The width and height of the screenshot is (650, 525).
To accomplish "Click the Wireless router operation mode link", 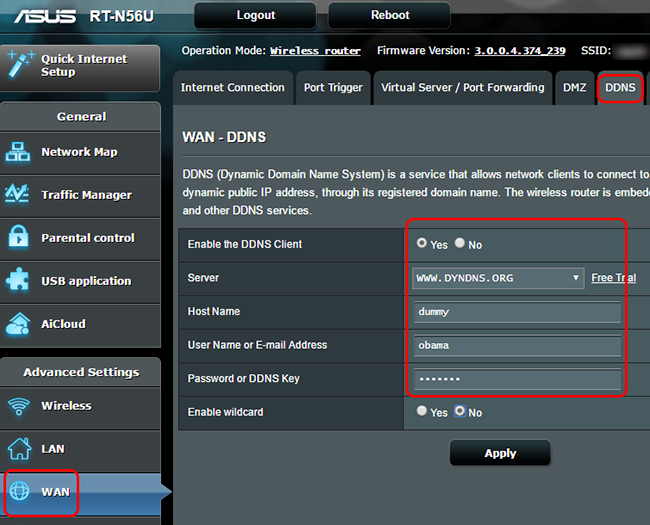I will [315, 51].
